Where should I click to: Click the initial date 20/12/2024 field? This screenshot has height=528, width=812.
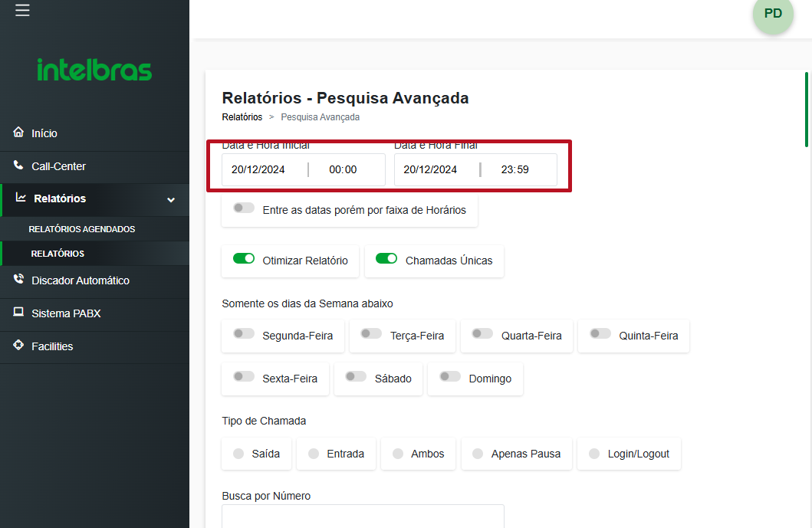[258, 170]
